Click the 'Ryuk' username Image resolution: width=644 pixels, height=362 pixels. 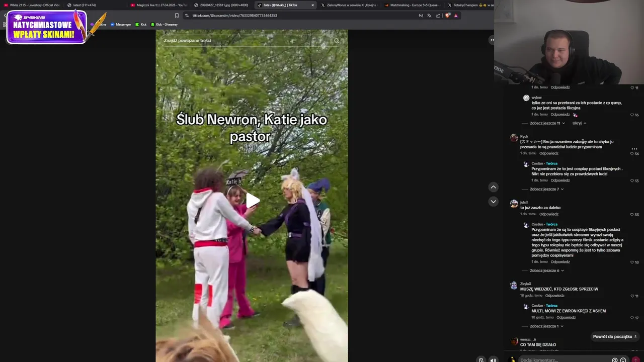pos(524,137)
